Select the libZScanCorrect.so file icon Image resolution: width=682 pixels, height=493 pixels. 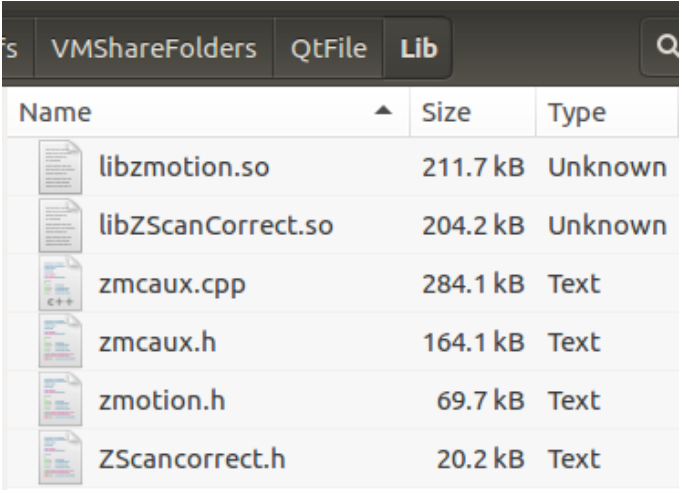click(x=60, y=225)
